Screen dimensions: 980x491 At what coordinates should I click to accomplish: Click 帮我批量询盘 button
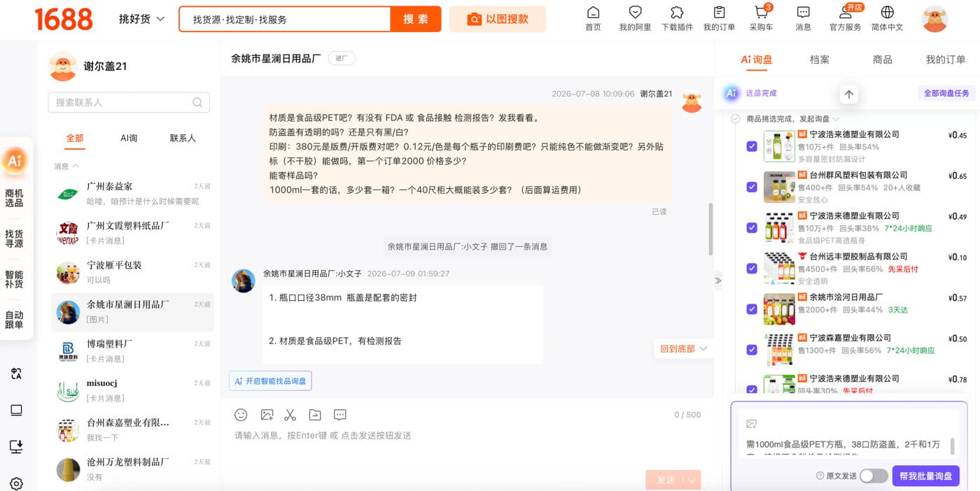[x=925, y=476]
